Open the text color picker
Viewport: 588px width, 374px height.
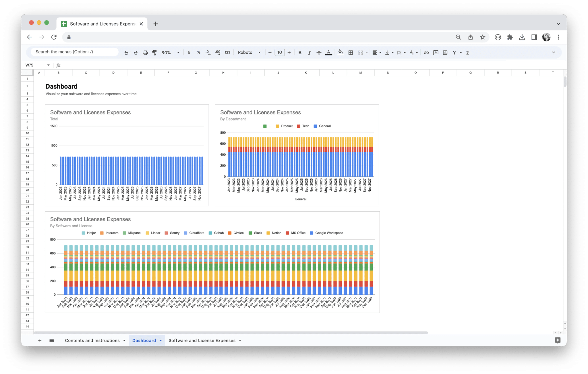(328, 52)
